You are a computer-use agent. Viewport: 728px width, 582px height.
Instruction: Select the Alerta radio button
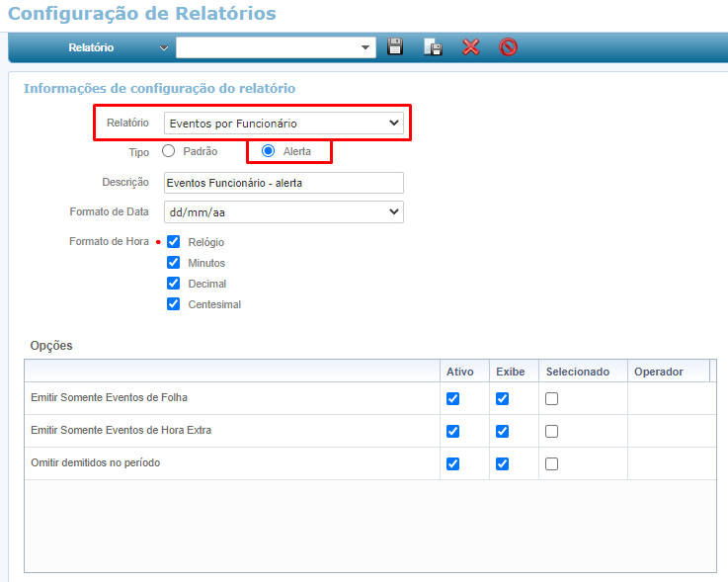[268, 151]
